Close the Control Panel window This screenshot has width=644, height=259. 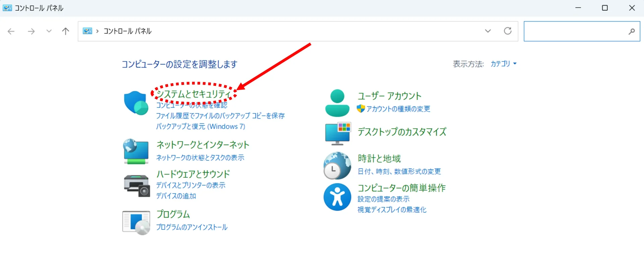click(x=632, y=8)
